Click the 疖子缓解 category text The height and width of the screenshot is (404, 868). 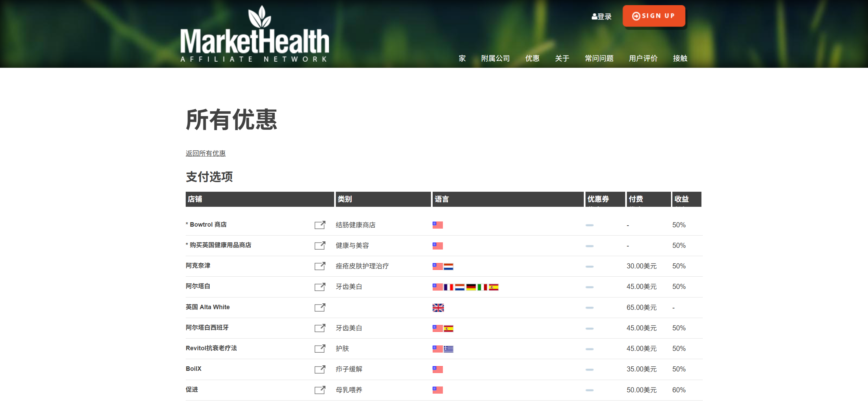(x=349, y=369)
